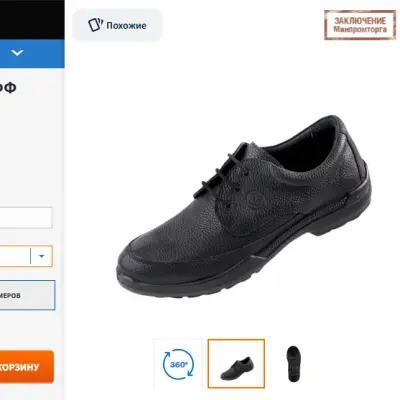
Task: Focus the empty white text input box
Action: 26,218
